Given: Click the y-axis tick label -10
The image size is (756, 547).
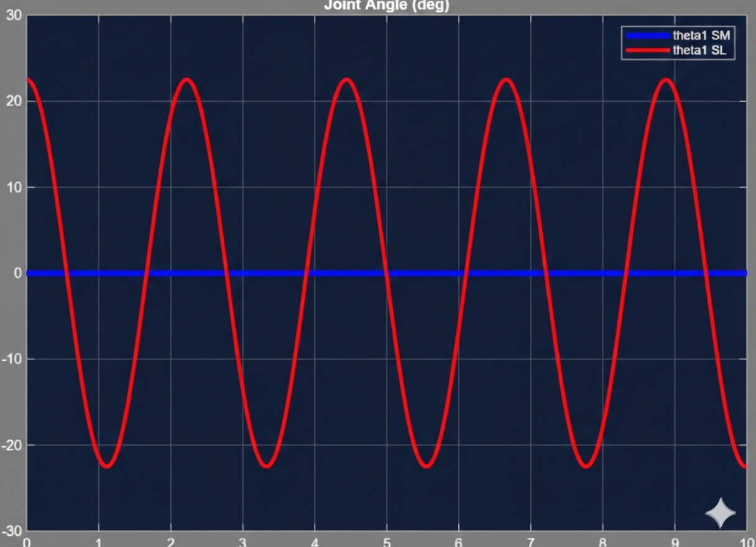Looking at the screenshot, I should tap(11, 359).
